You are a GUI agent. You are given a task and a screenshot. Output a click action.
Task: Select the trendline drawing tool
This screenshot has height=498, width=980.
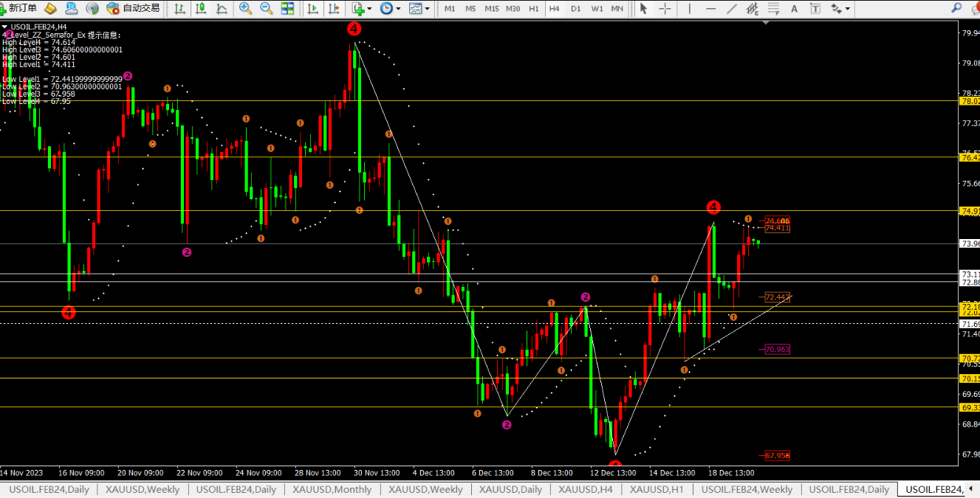[732, 9]
